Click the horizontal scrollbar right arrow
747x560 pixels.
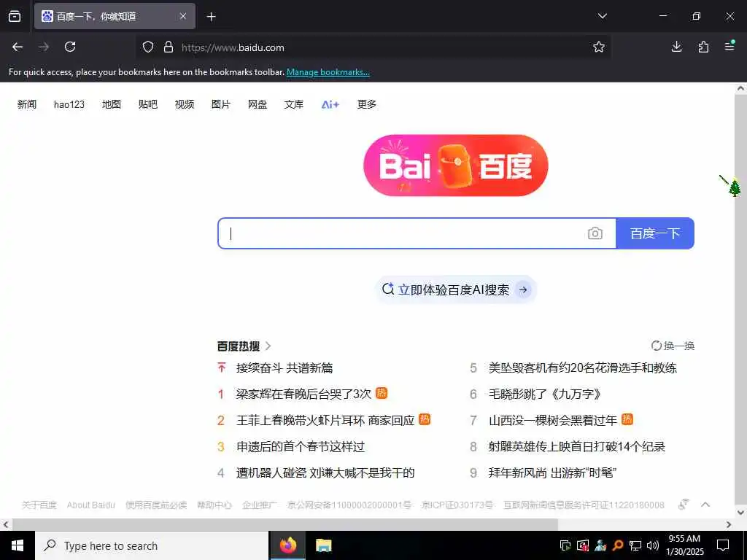click(x=729, y=524)
